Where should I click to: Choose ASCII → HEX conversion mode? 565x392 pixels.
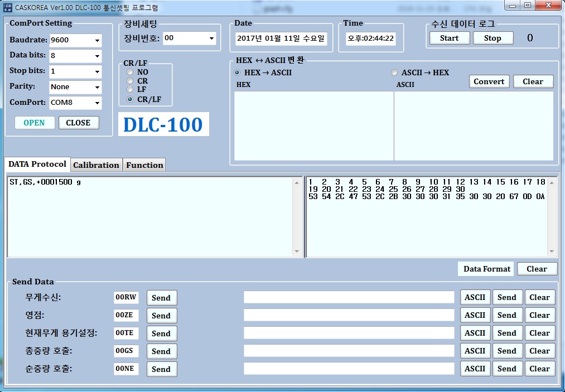(x=394, y=72)
